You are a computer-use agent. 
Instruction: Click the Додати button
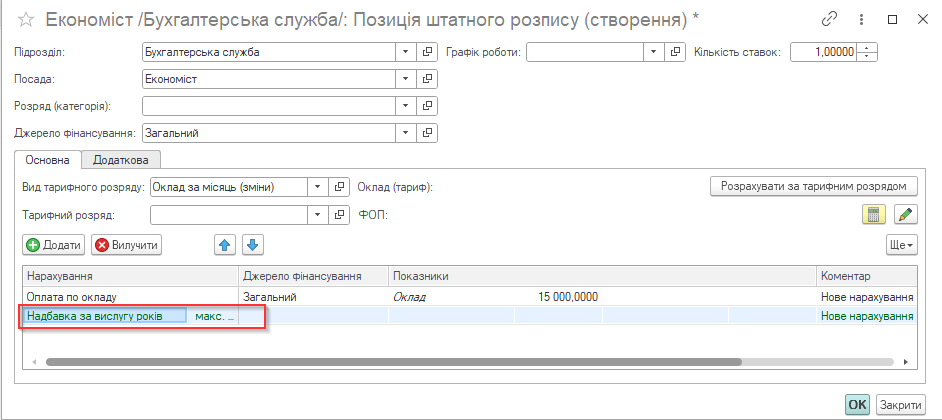coord(53,245)
